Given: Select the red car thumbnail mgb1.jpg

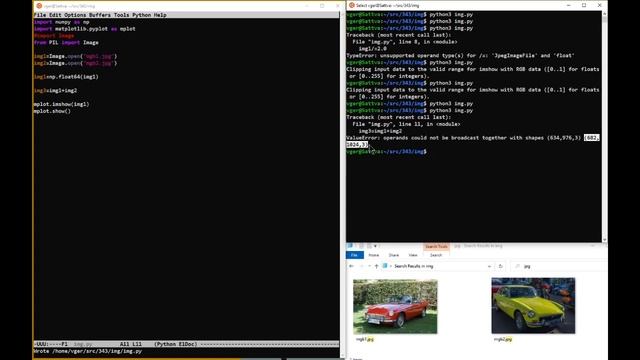Looking at the screenshot, I should pyautogui.click(x=395, y=307).
